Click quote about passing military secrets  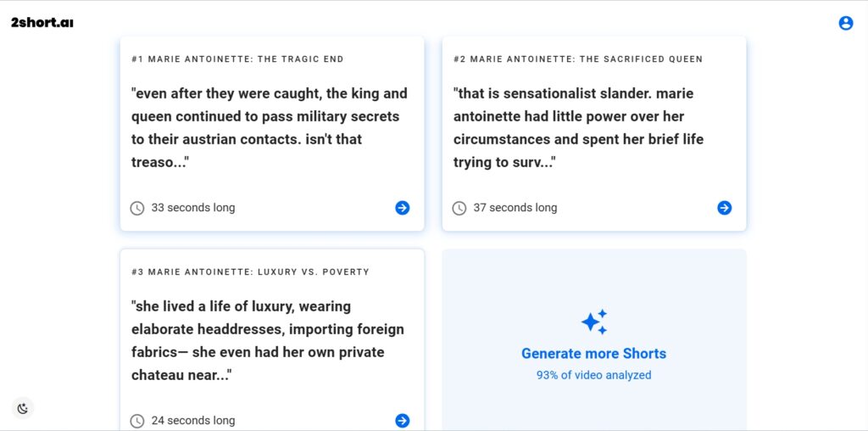270,128
